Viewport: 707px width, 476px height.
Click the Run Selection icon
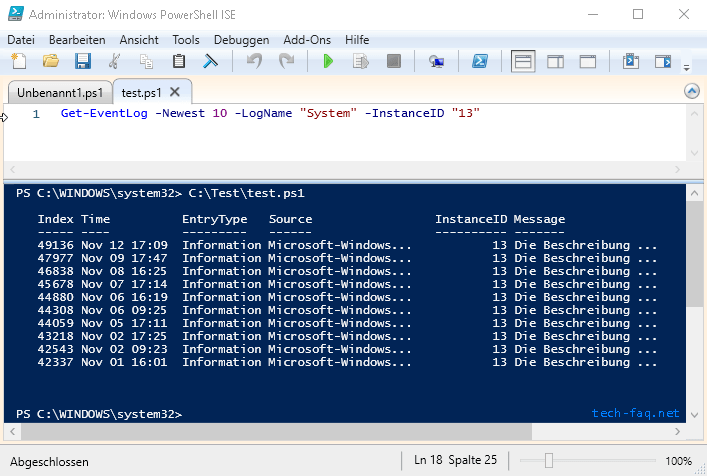pos(361,62)
